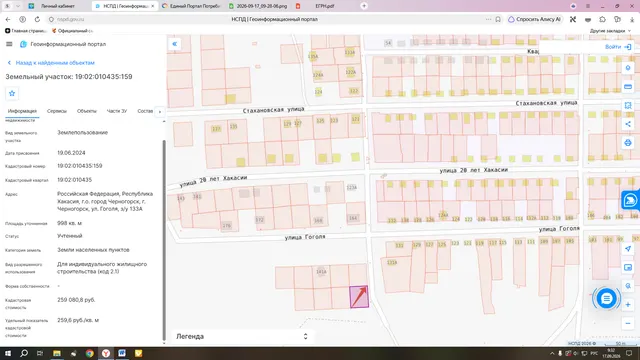Bookmark this page icon
640x360 pixels.
(x=498, y=19)
